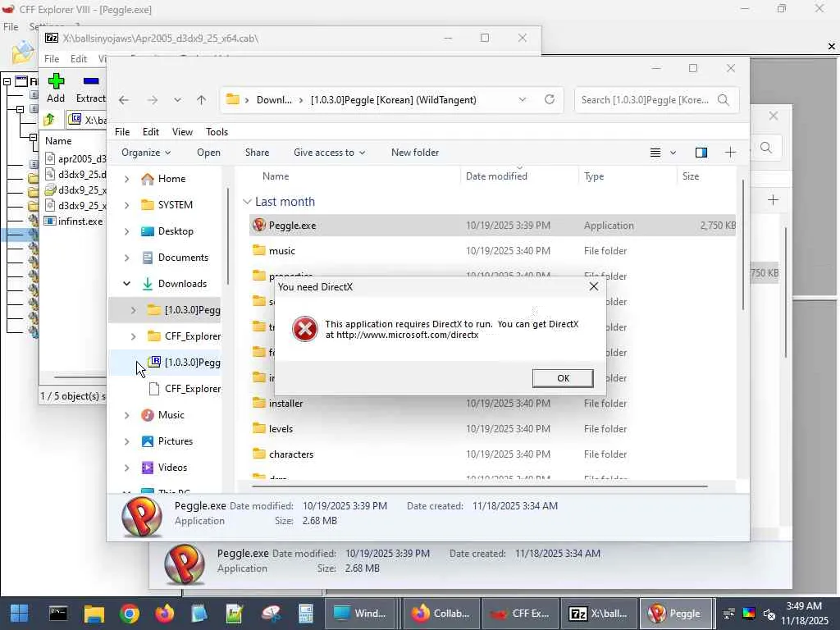Open the Organize dropdown
Viewport: 840px width, 630px height.
(146, 153)
